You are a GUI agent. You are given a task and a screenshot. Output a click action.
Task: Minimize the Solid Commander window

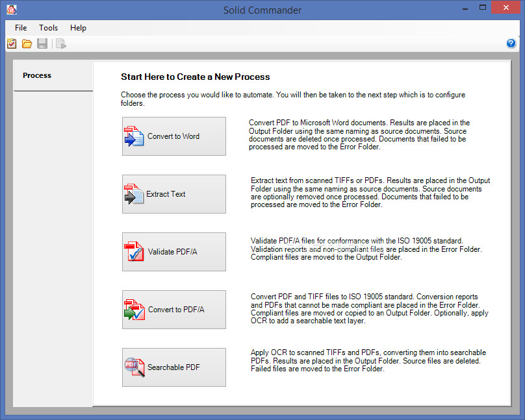(465, 8)
